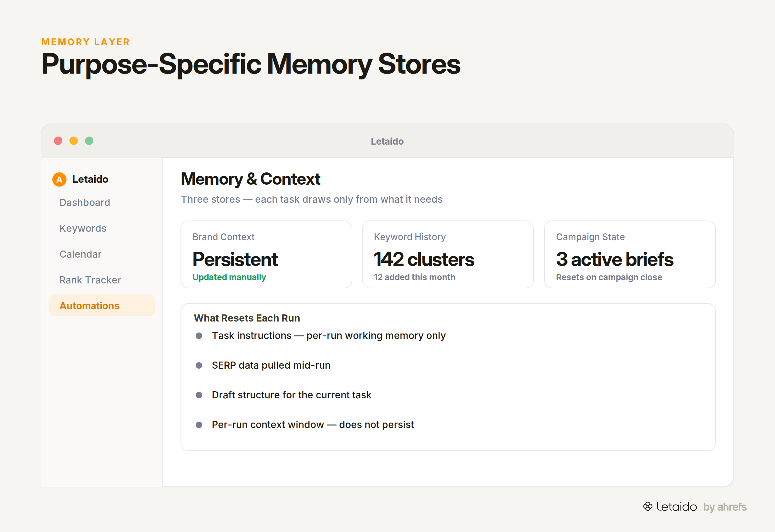775x532 pixels.
Task: Click the yellow minimize window button
Action: tap(74, 141)
